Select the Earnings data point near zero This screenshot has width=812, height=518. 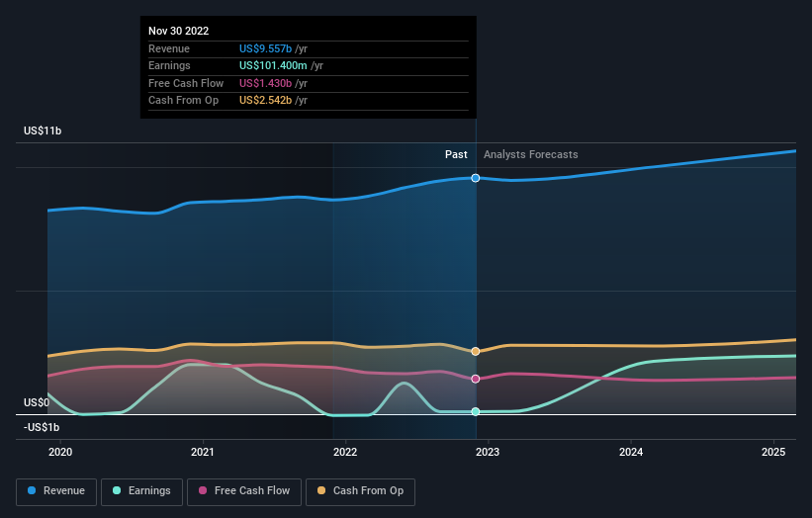(476, 412)
